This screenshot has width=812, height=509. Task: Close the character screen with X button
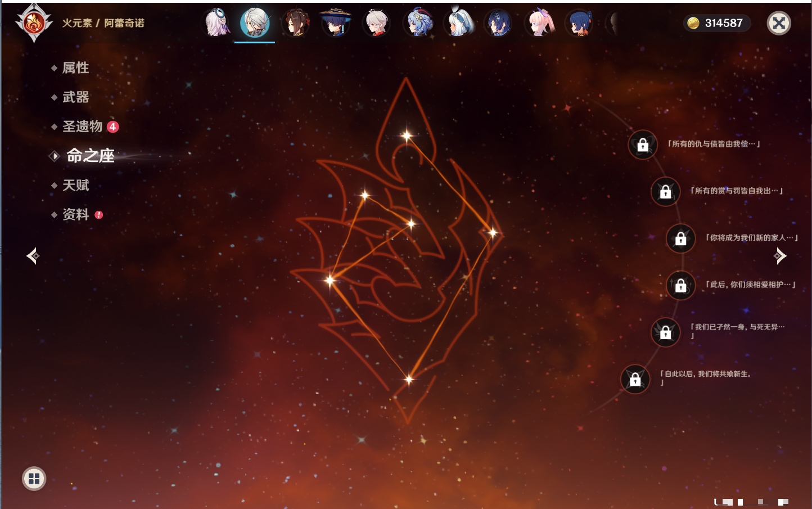[779, 23]
